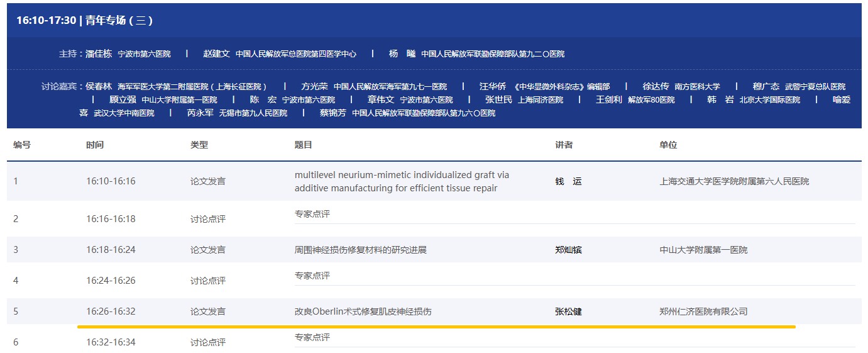Click speaker name 张松健
This screenshot has height=353, width=868.
click(568, 311)
